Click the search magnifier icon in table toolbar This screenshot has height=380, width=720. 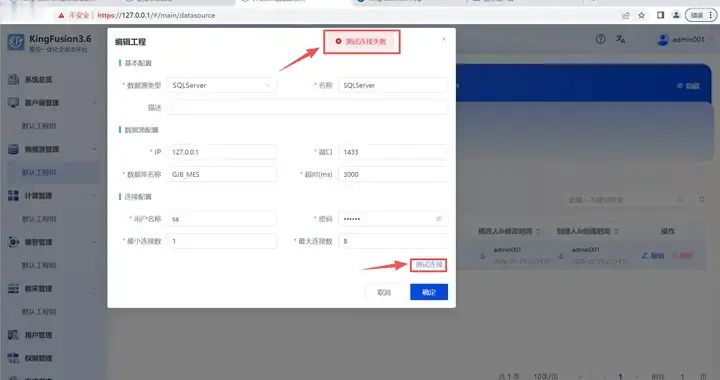pyautogui.click(x=681, y=200)
